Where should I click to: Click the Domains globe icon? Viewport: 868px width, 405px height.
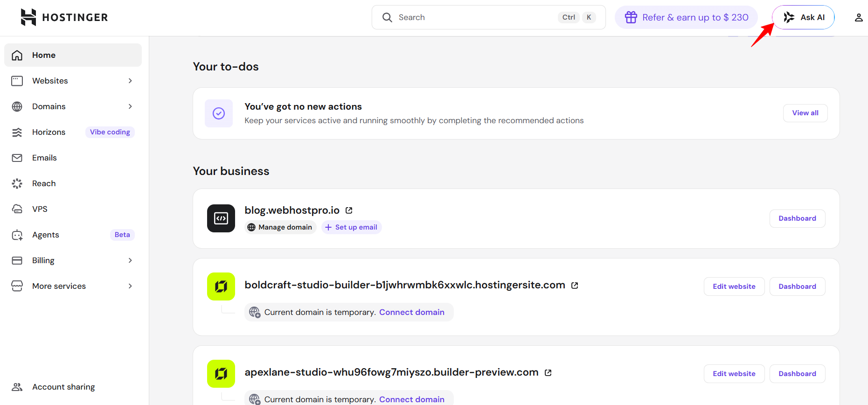tap(17, 106)
